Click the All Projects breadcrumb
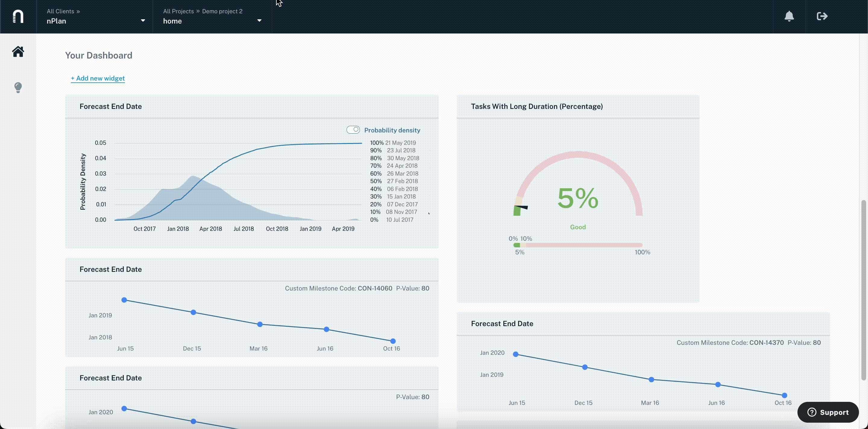 pyautogui.click(x=178, y=11)
